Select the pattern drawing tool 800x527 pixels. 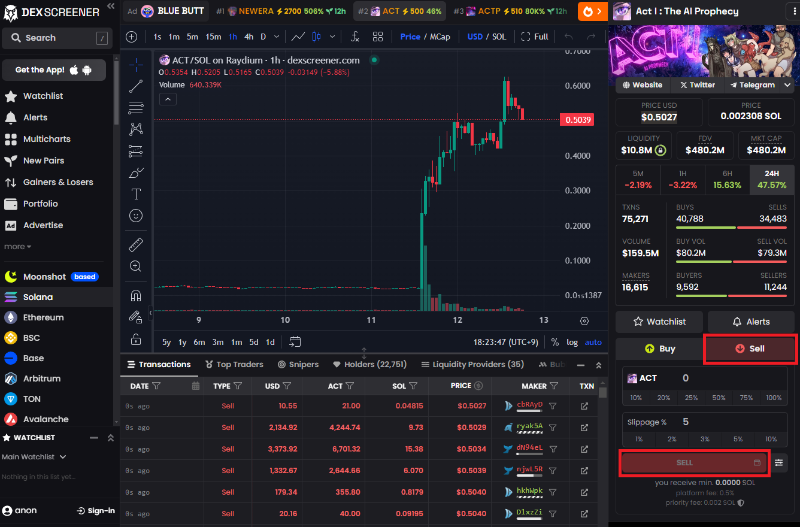[x=136, y=129]
